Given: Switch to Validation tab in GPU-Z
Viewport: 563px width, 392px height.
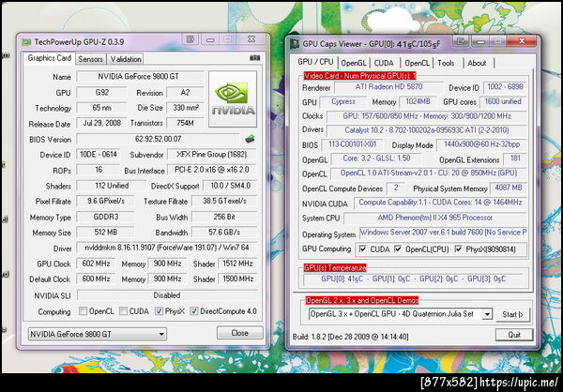Looking at the screenshot, I should 126,59.
